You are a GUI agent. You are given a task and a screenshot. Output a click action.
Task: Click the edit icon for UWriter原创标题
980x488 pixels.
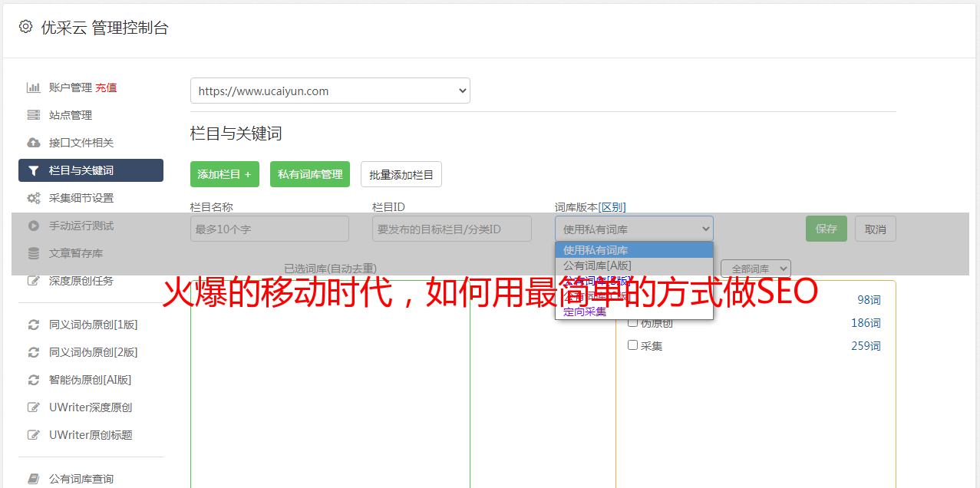tap(33, 435)
